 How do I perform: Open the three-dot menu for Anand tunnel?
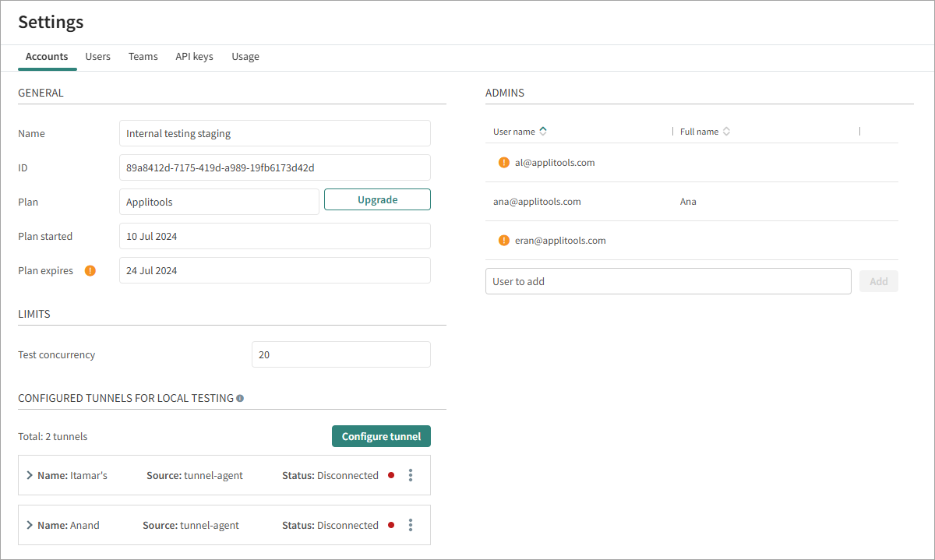(x=411, y=525)
